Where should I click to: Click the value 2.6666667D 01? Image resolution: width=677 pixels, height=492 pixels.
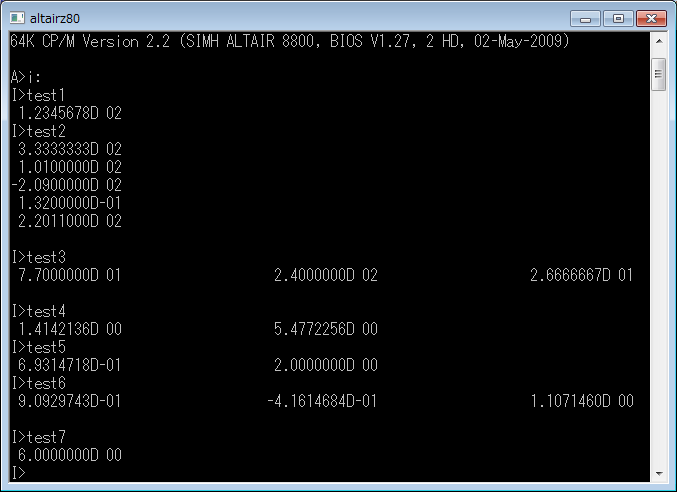pos(582,275)
